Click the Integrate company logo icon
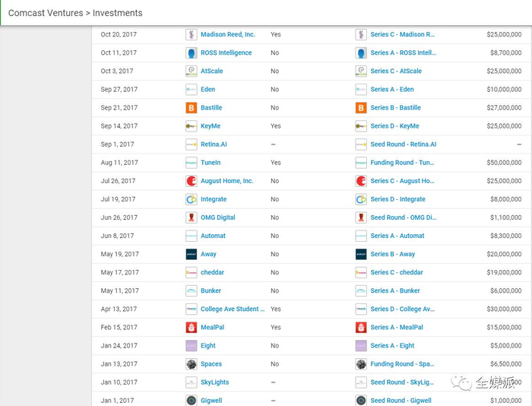 coord(192,199)
